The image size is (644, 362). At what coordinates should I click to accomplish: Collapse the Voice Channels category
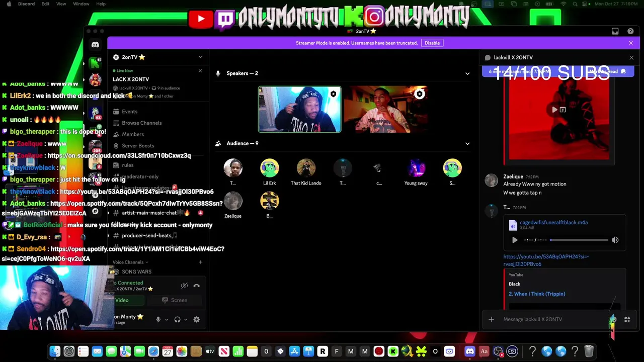(130, 262)
